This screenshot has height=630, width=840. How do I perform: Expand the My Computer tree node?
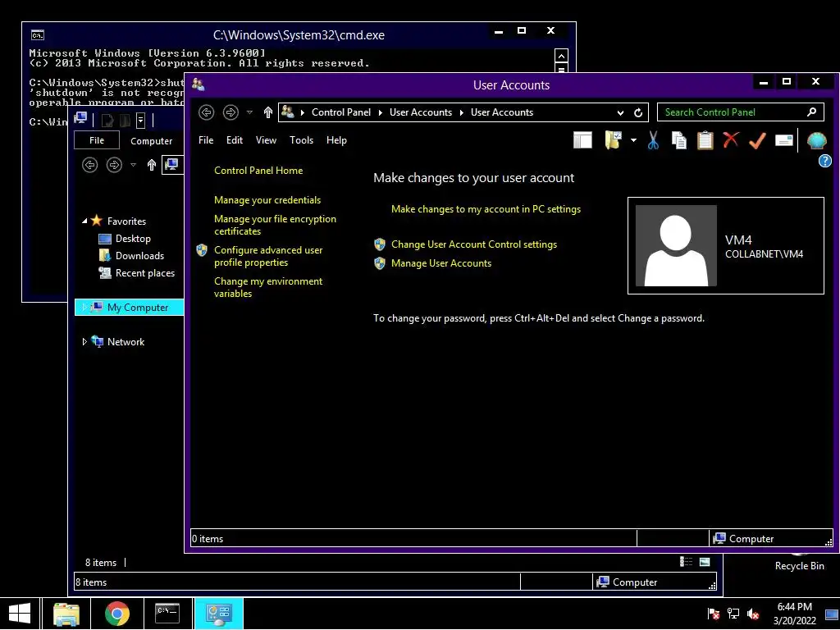[x=84, y=307]
